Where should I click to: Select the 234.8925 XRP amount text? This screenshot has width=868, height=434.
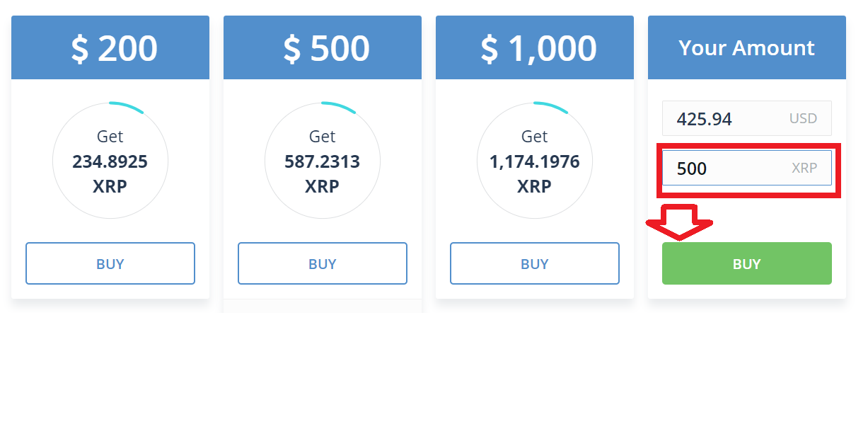110,174
